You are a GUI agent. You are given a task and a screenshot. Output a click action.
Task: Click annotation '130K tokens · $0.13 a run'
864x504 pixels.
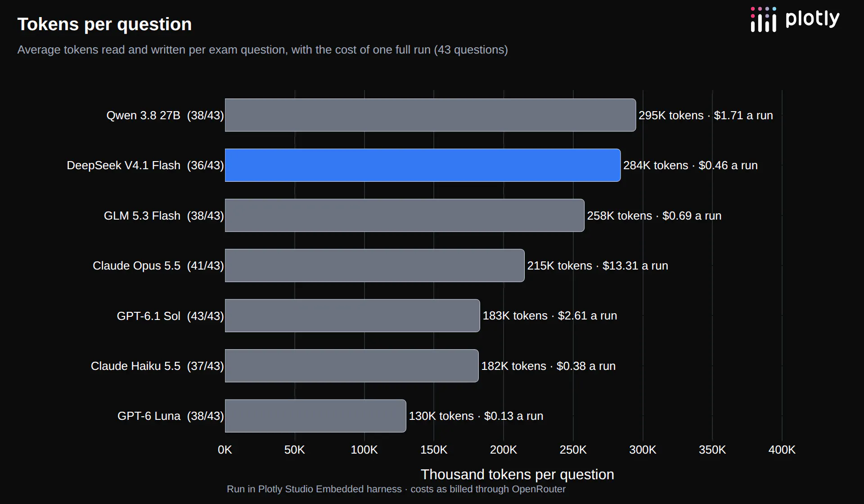coord(476,416)
